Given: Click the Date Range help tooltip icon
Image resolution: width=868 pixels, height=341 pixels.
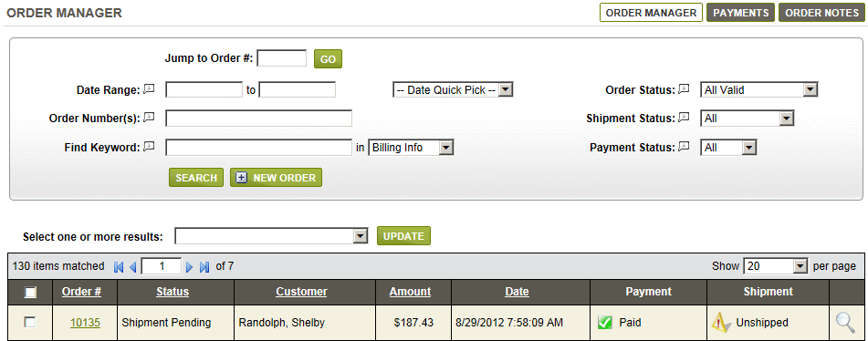Looking at the screenshot, I should tap(149, 89).
